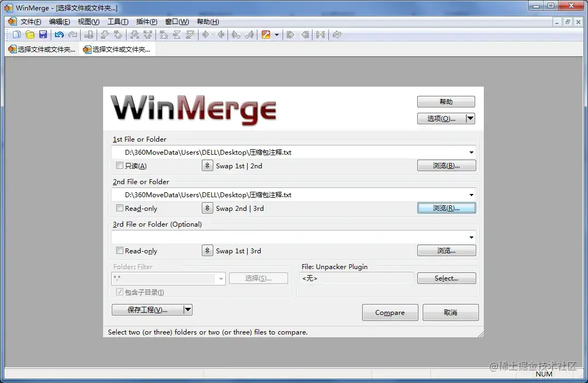The width and height of the screenshot is (588, 383).
Task: Expand the arrow beside the wrench icon
Action: (277, 35)
